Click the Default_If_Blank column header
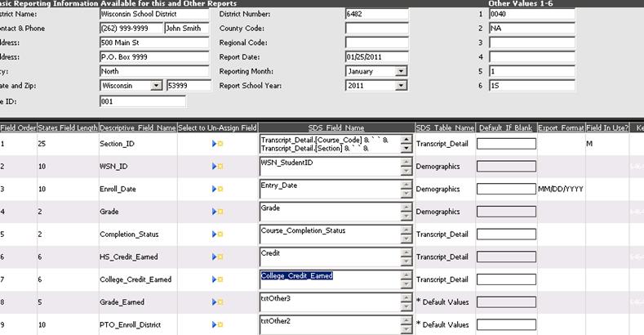 coord(506,127)
